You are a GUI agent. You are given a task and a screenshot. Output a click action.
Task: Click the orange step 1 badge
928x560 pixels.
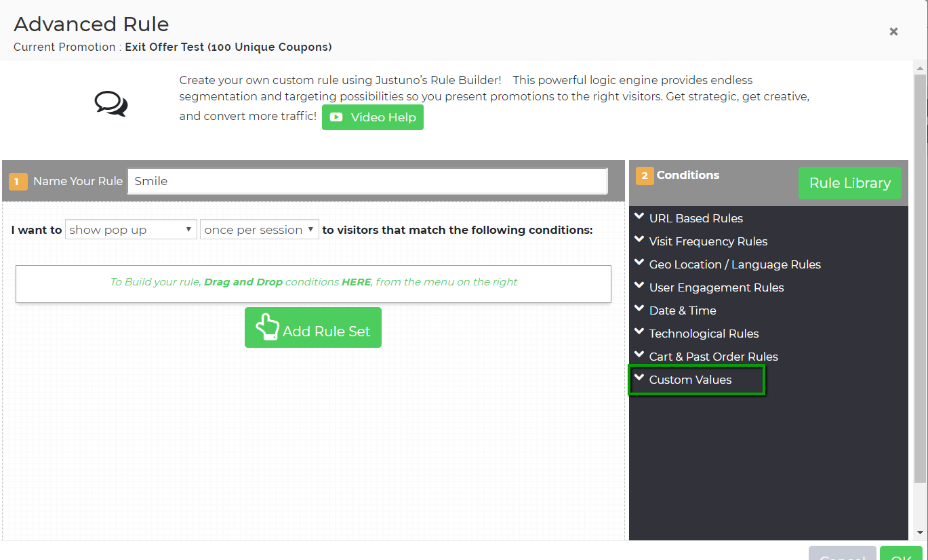18,182
